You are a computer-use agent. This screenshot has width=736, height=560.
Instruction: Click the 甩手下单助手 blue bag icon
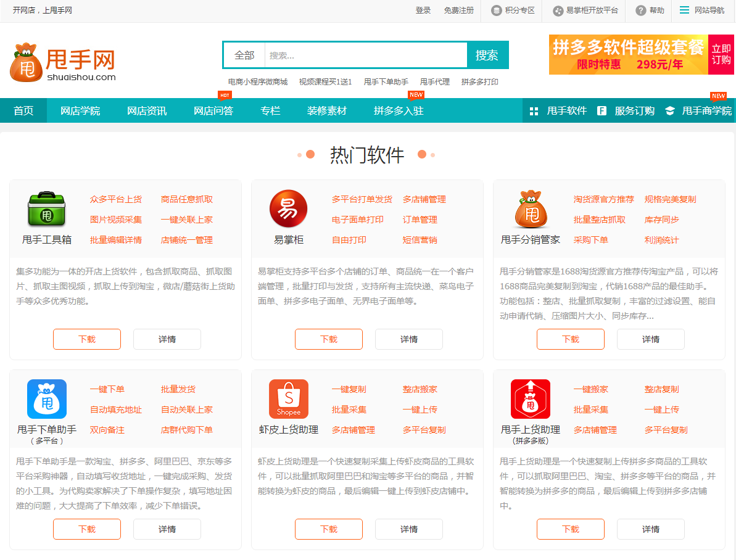(46, 399)
